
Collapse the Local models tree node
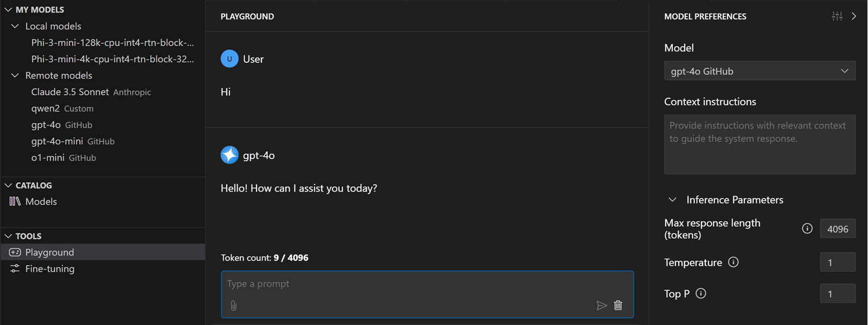(x=15, y=26)
